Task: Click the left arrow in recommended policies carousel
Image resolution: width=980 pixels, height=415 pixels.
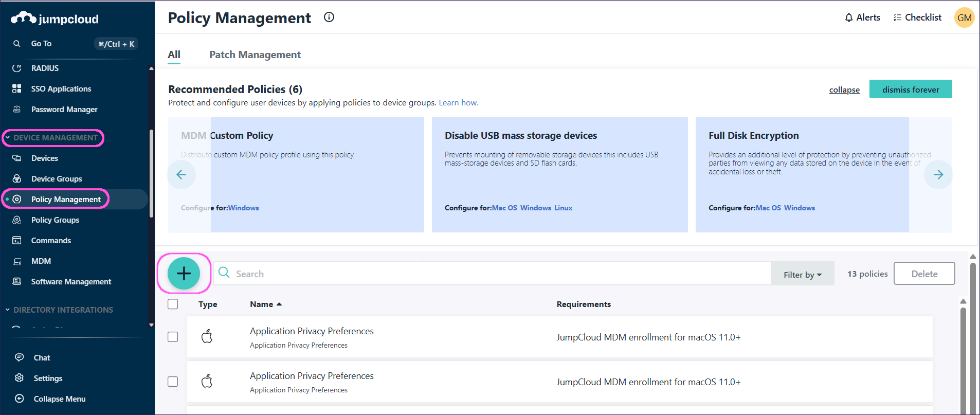Action: click(182, 175)
